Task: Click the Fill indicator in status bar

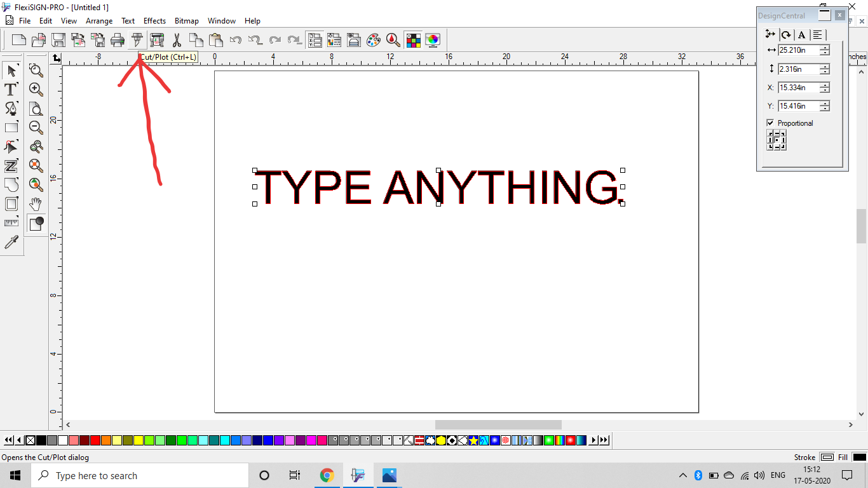Action: point(860,457)
